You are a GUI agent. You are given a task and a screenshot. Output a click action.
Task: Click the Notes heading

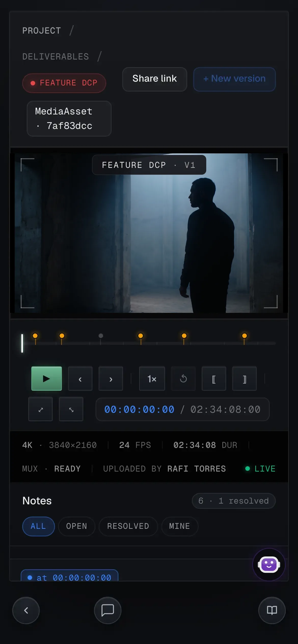point(37,501)
